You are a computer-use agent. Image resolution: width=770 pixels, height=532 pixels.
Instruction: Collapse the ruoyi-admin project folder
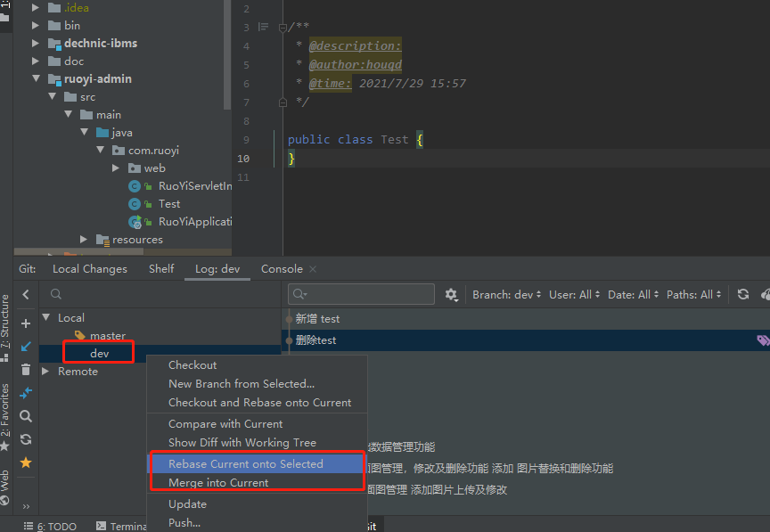[36, 78]
